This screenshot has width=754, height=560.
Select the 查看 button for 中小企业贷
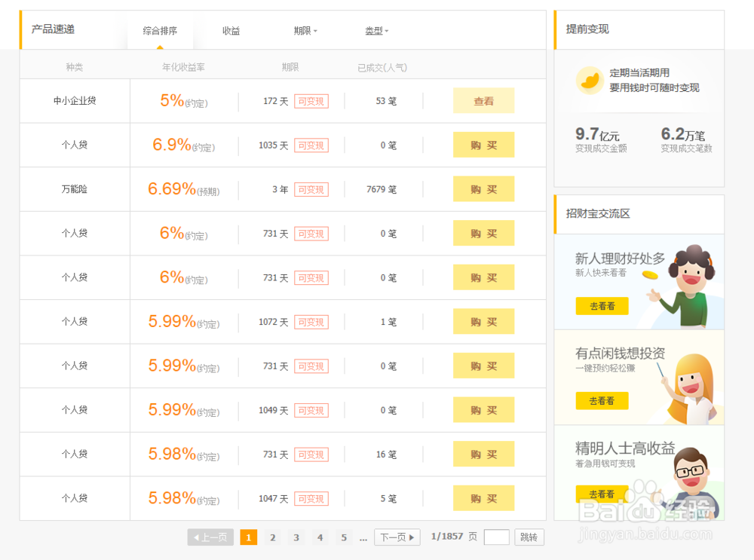[x=483, y=100]
